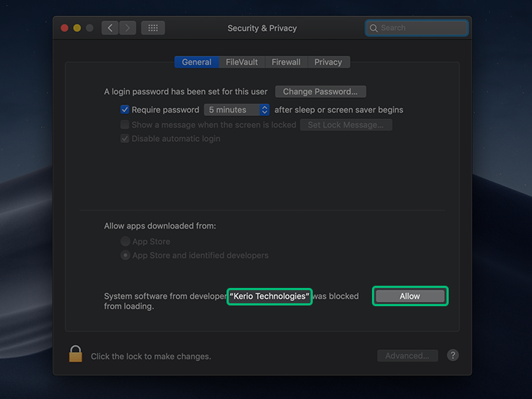Minimize the window with the yellow button

(77, 28)
